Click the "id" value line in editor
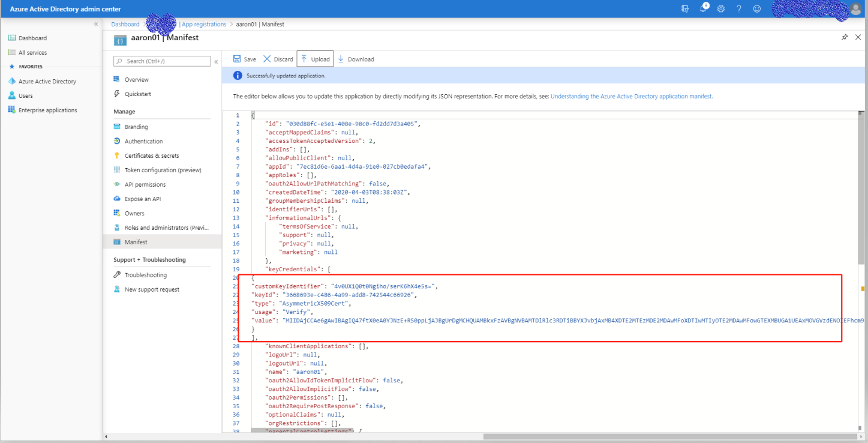This screenshot has width=868, height=443. pos(342,124)
